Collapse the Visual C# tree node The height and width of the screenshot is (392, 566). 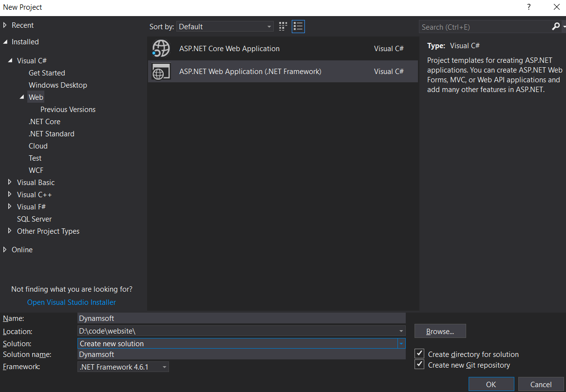click(x=10, y=60)
